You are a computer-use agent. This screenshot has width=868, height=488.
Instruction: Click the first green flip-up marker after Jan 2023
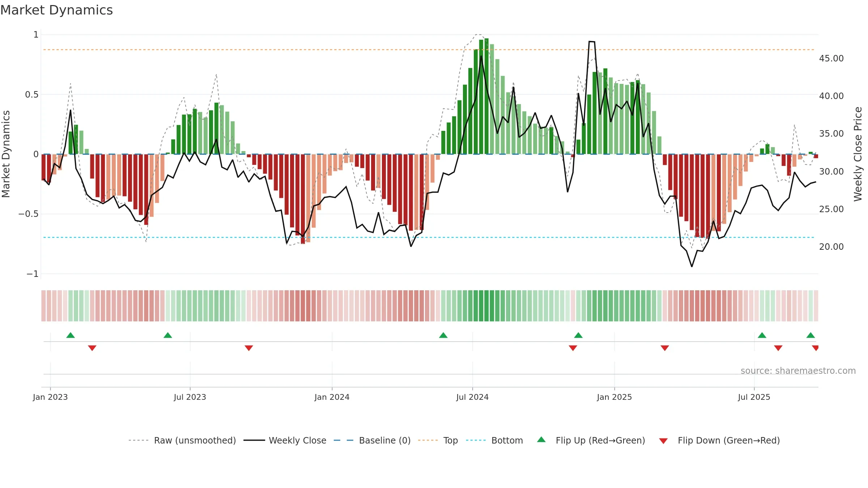pos(71,335)
